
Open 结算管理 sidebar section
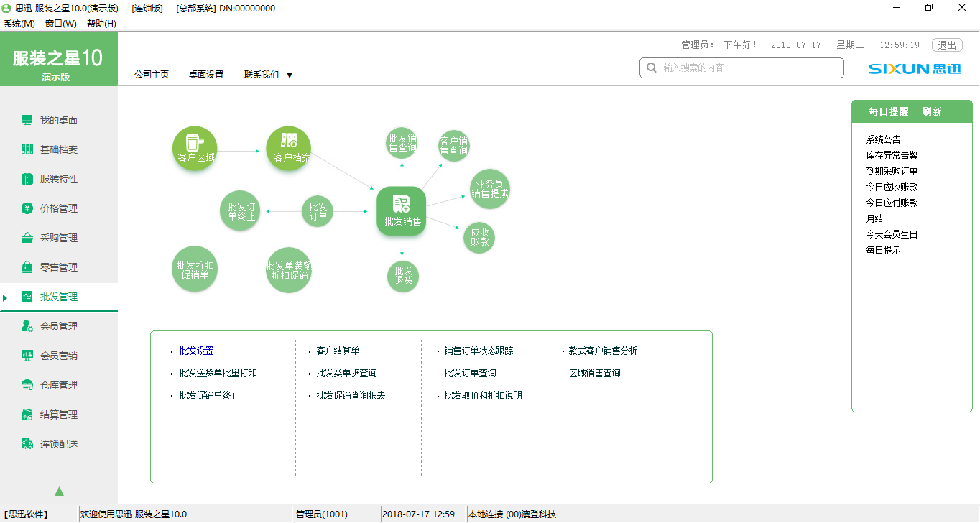pyautogui.click(x=59, y=415)
